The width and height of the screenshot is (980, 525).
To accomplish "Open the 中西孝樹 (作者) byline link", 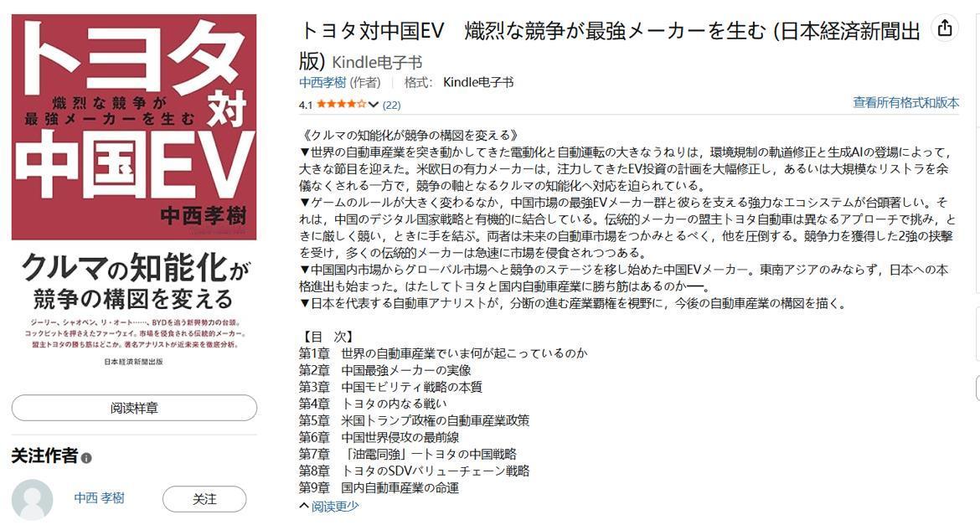I will tap(322, 83).
